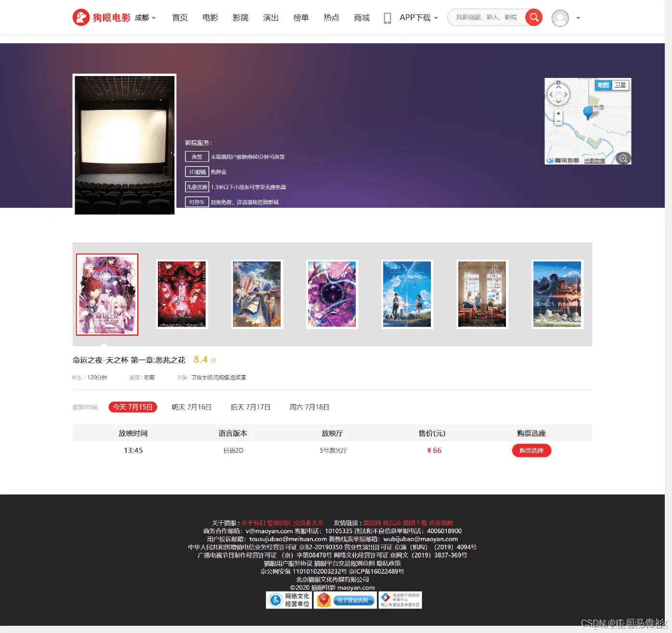Image resolution: width=672 pixels, height=633 pixels.
Task: Click the 8.4 rating score
Action: coord(201,360)
